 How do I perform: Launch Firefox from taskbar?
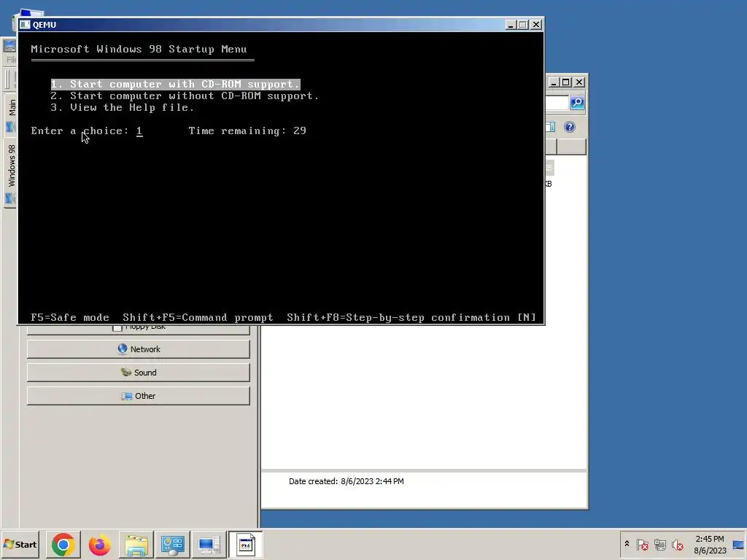[x=99, y=545]
